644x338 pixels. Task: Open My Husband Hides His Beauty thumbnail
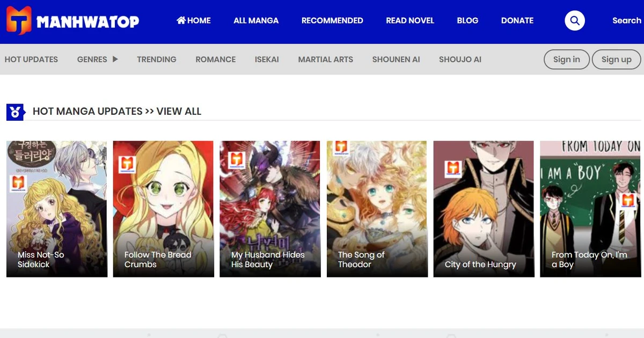click(x=270, y=208)
